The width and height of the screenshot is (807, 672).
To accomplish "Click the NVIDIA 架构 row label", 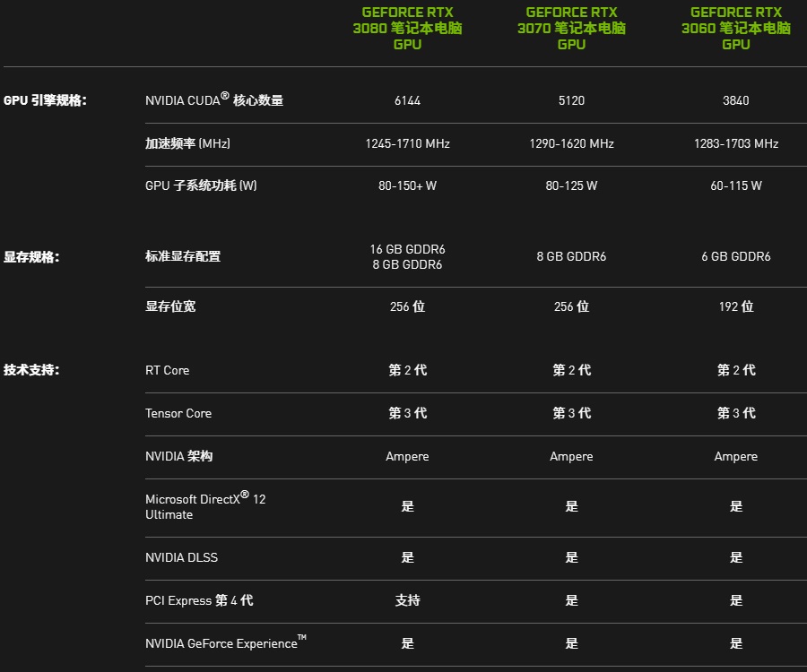I will click(x=178, y=456).
